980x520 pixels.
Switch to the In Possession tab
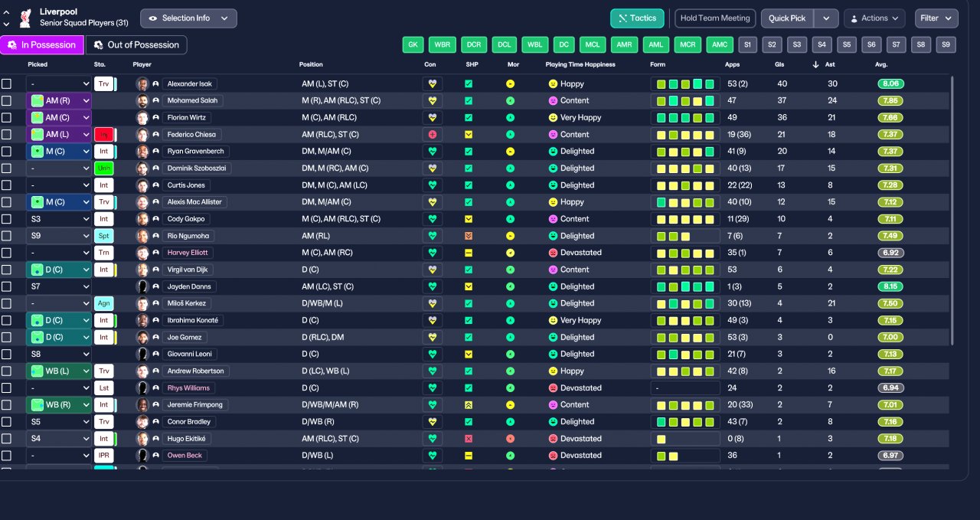point(41,44)
